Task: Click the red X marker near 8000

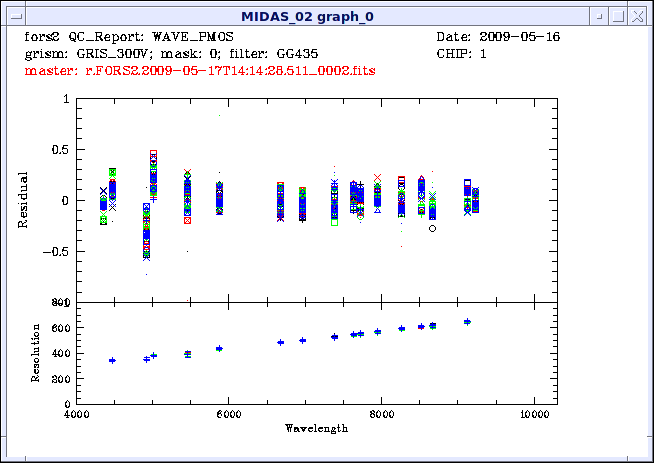Action: 378,177
